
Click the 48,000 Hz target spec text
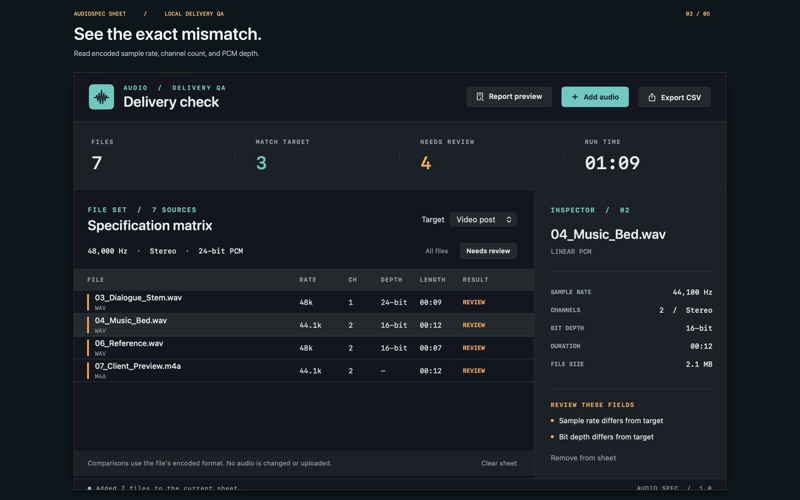pos(107,251)
